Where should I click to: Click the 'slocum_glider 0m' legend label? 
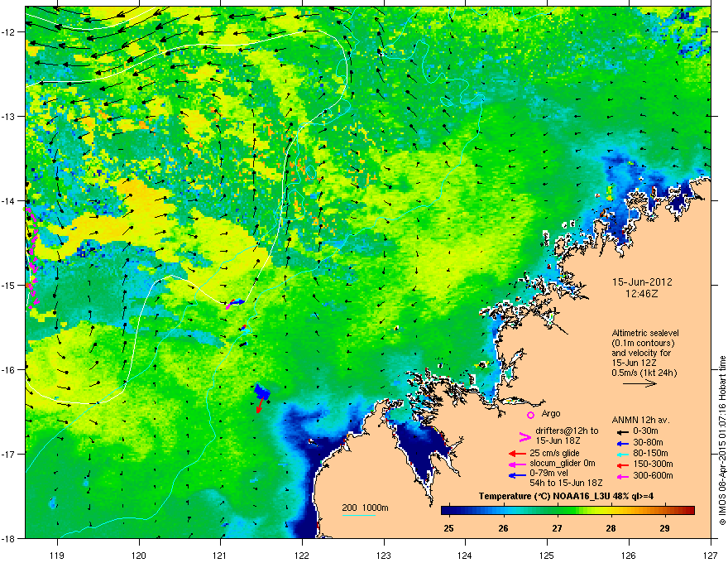(x=563, y=464)
